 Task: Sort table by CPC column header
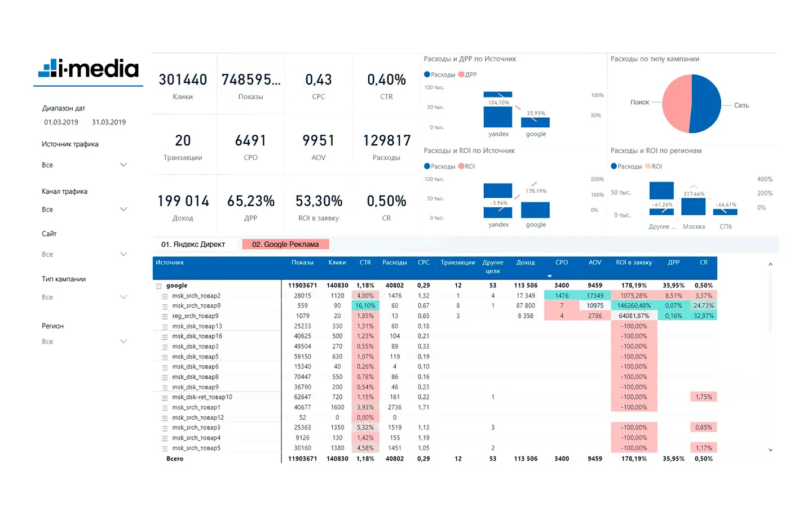pyautogui.click(x=423, y=263)
